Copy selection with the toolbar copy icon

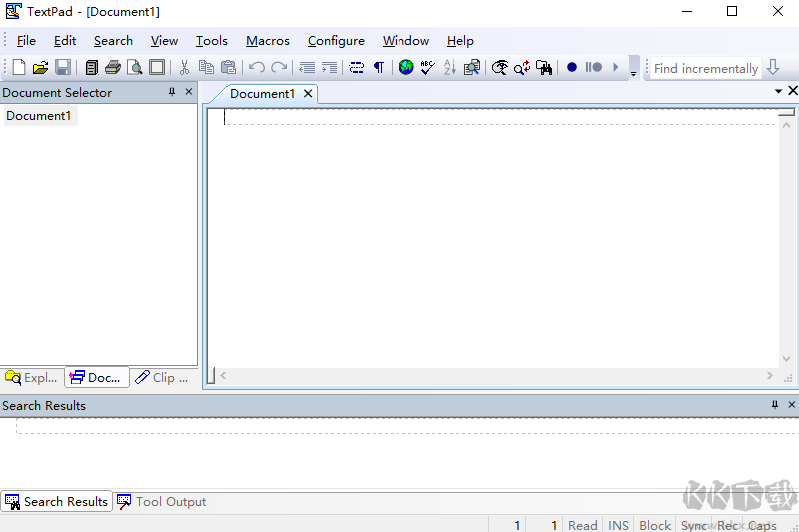coord(206,67)
